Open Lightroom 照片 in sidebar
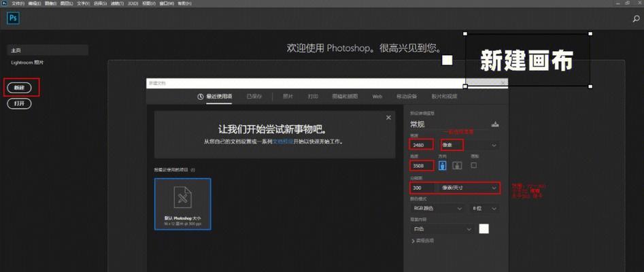 tap(27, 63)
